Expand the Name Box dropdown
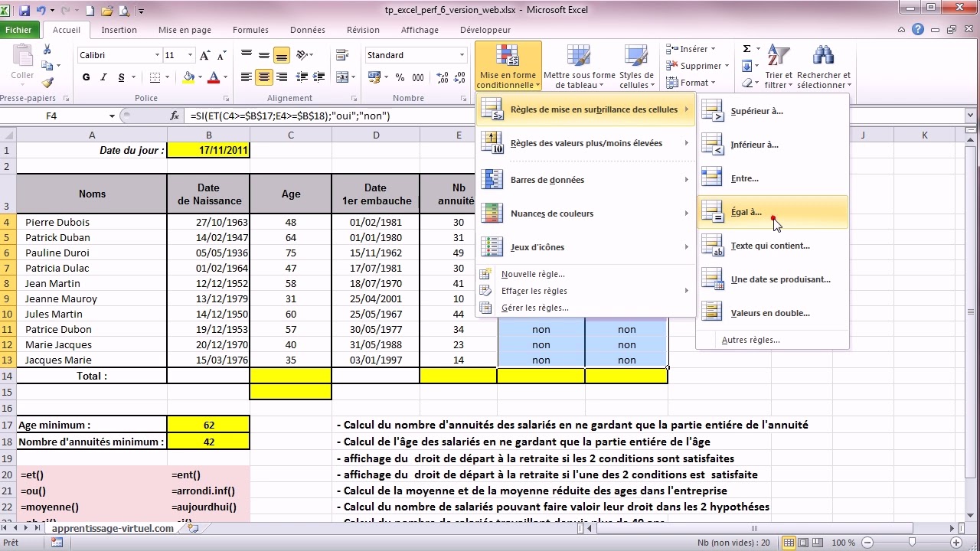Viewport: 980px width, 551px height. (x=112, y=116)
